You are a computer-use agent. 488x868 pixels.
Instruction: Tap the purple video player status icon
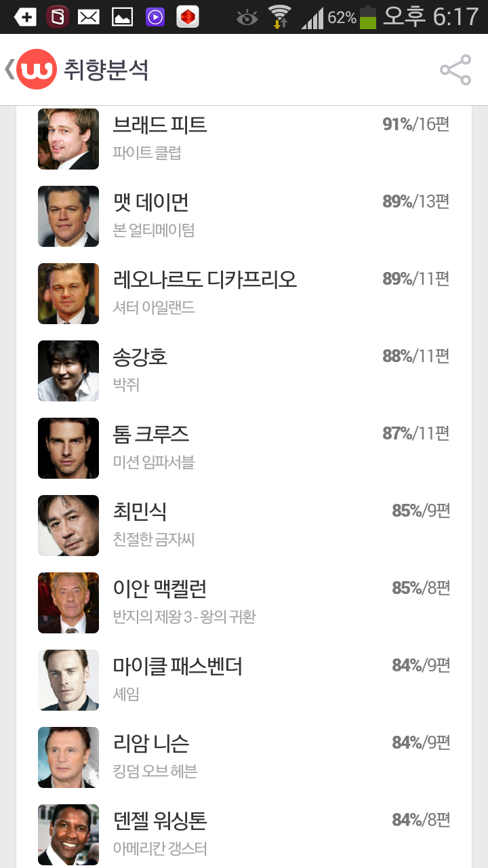pos(155,17)
